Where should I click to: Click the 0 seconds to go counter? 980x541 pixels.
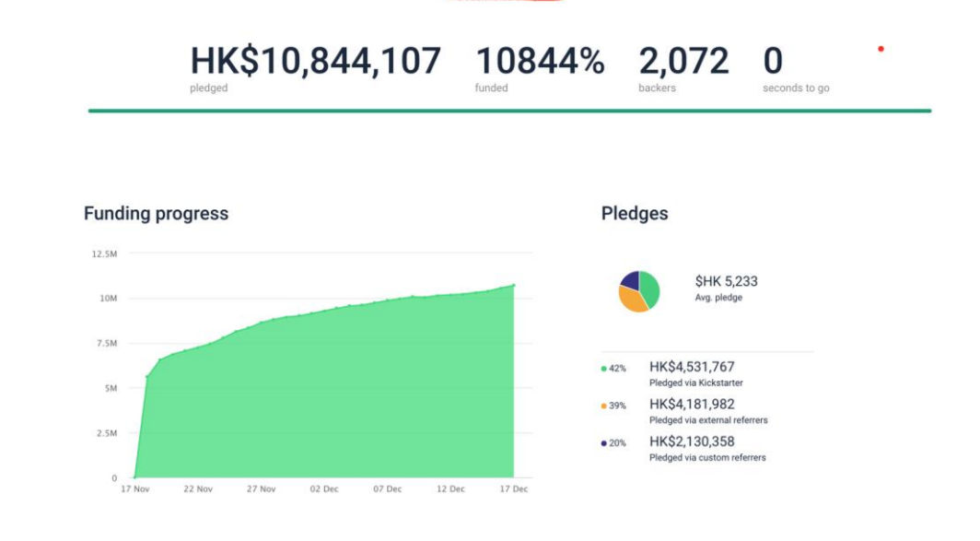coord(773,62)
